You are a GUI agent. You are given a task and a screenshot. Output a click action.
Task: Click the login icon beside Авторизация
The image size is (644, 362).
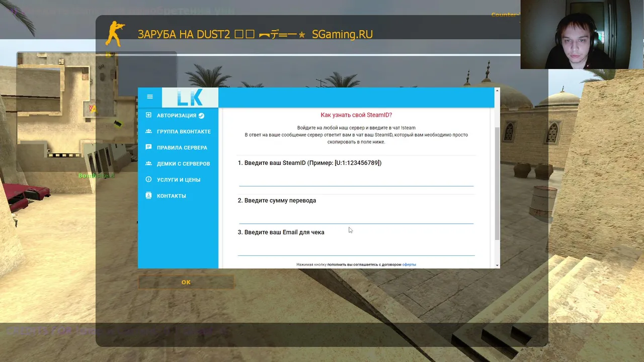(148, 115)
